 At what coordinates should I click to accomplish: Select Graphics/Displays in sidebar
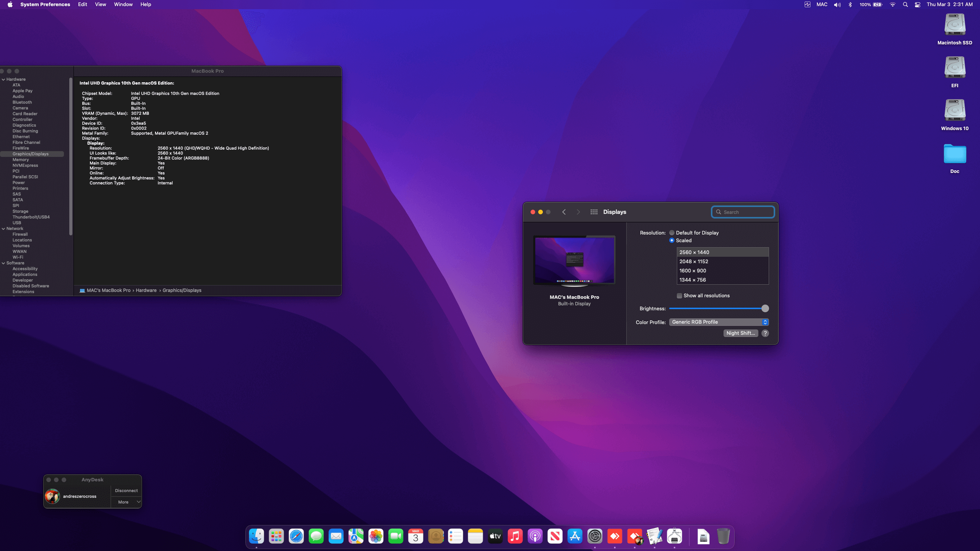pos(32,154)
